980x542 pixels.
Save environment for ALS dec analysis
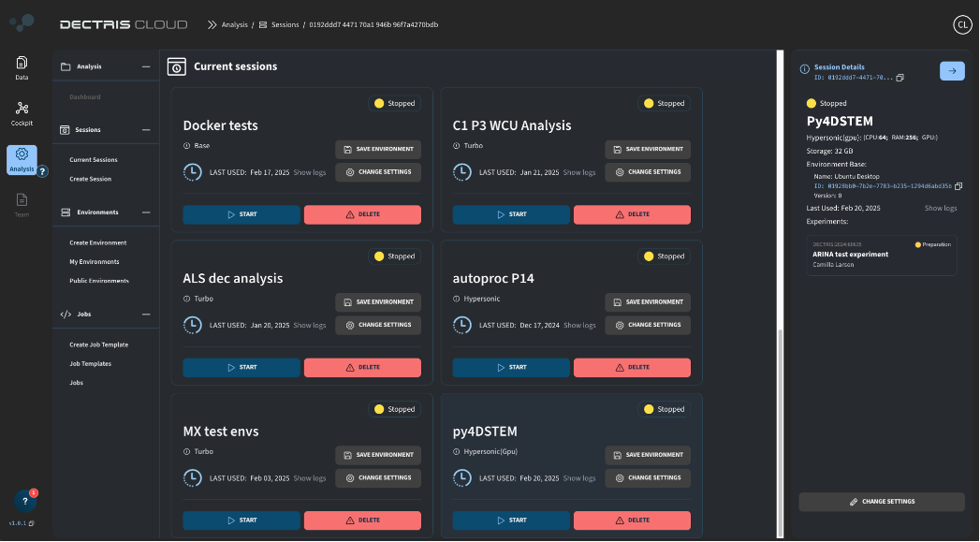coord(378,302)
